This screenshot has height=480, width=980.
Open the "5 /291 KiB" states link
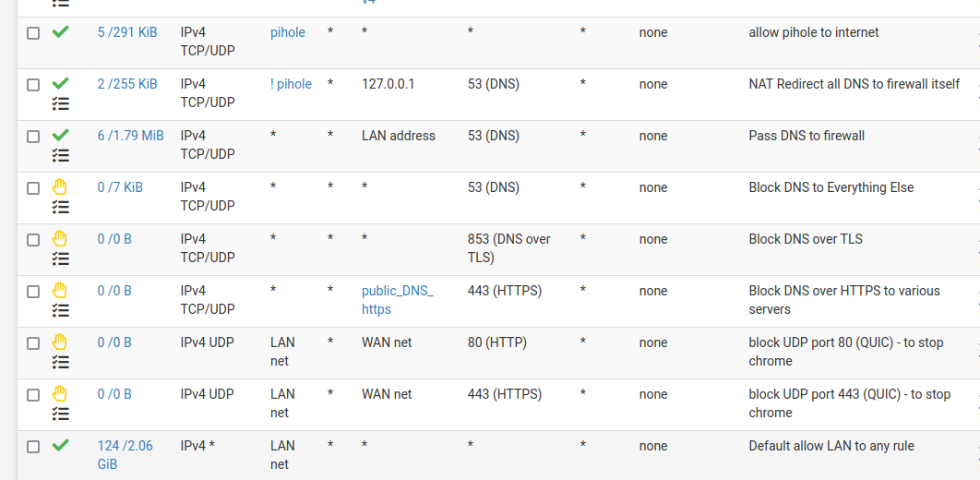pyautogui.click(x=127, y=32)
